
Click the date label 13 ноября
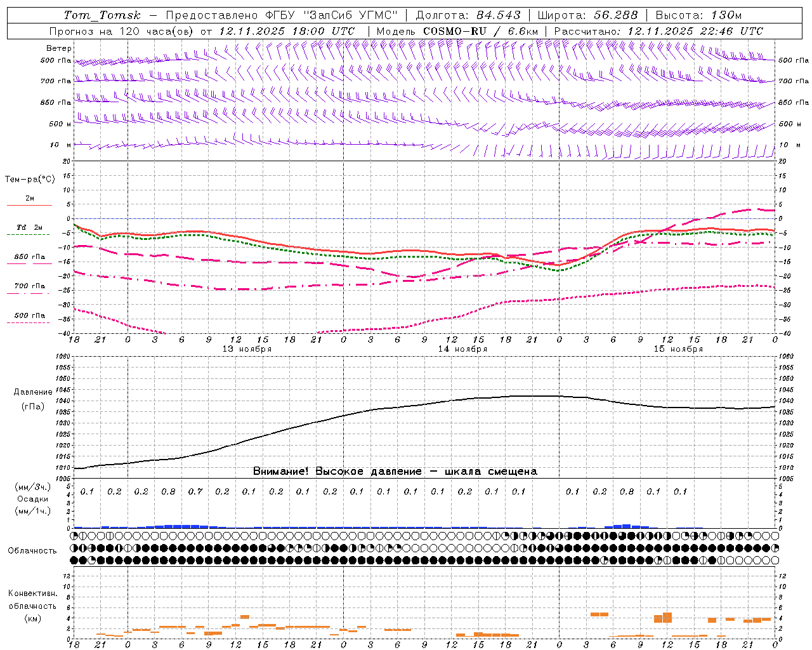coord(247,349)
